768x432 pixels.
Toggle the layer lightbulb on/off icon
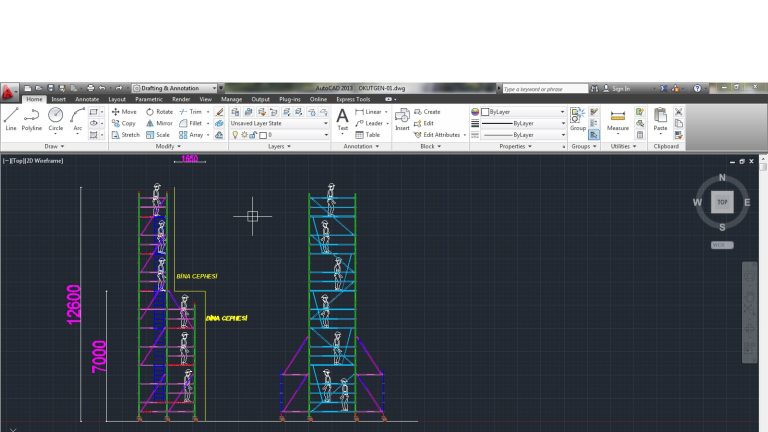[x=236, y=134]
